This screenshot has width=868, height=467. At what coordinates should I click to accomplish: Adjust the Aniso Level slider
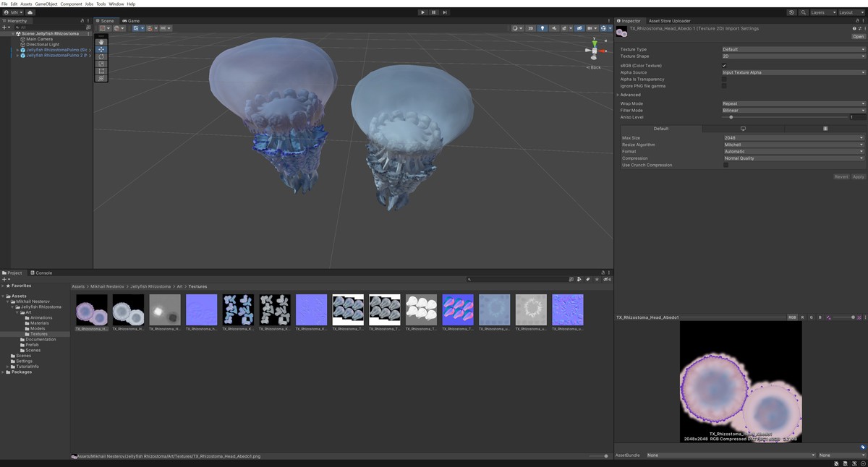coord(731,117)
